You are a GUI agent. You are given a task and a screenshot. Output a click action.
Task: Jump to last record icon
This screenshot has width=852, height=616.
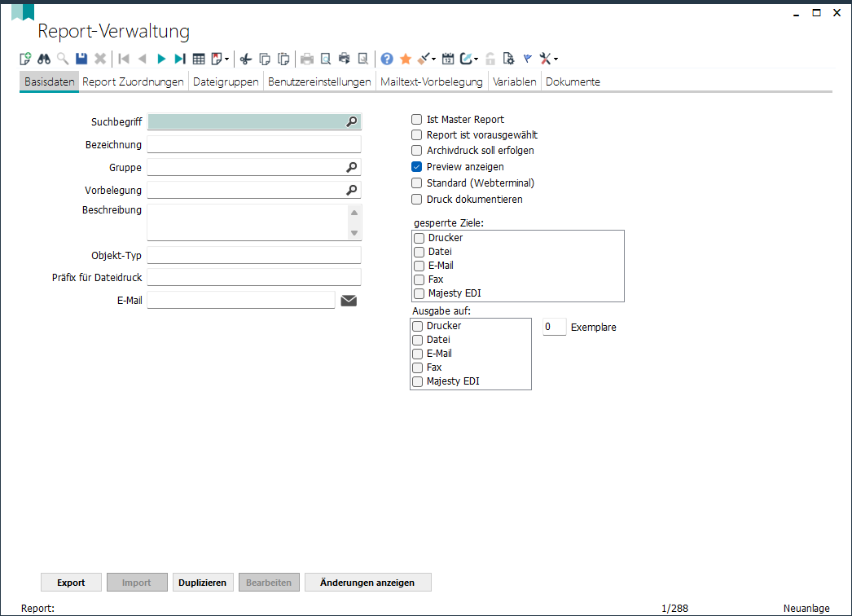tap(180, 59)
